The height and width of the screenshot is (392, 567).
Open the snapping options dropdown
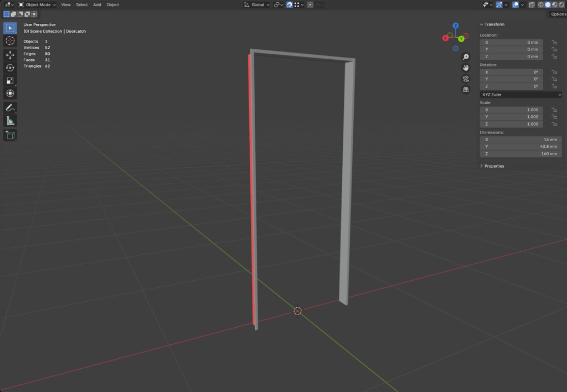[299, 4]
